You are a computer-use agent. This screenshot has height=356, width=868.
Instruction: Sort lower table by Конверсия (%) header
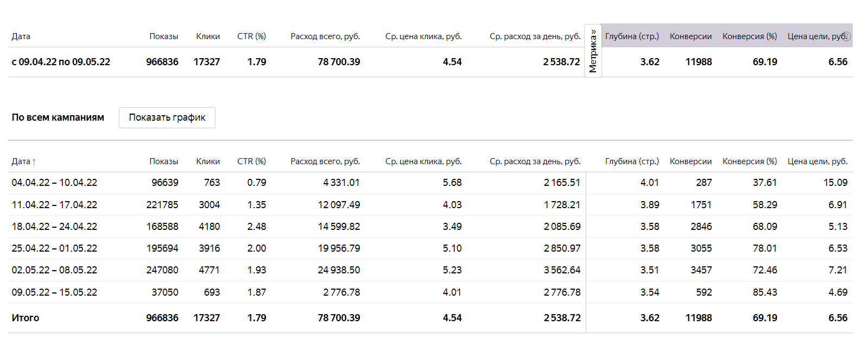750,161
